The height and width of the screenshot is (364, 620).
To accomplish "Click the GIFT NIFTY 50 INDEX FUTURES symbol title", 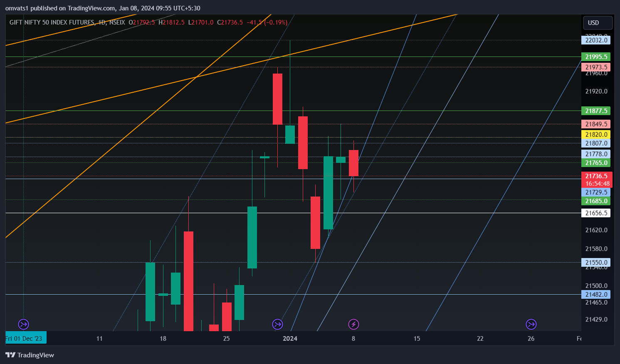I will (x=52, y=22).
